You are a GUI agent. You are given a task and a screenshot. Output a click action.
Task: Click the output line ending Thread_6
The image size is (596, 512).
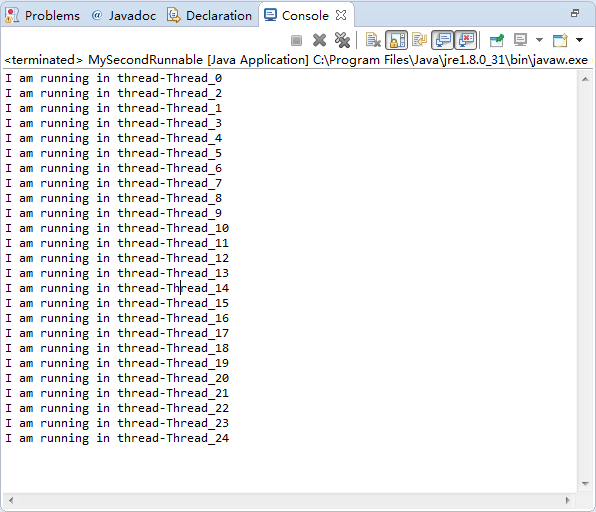coord(113,168)
